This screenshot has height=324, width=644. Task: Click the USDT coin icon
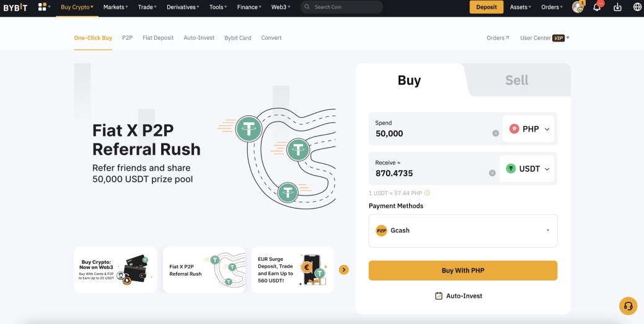click(x=511, y=169)
